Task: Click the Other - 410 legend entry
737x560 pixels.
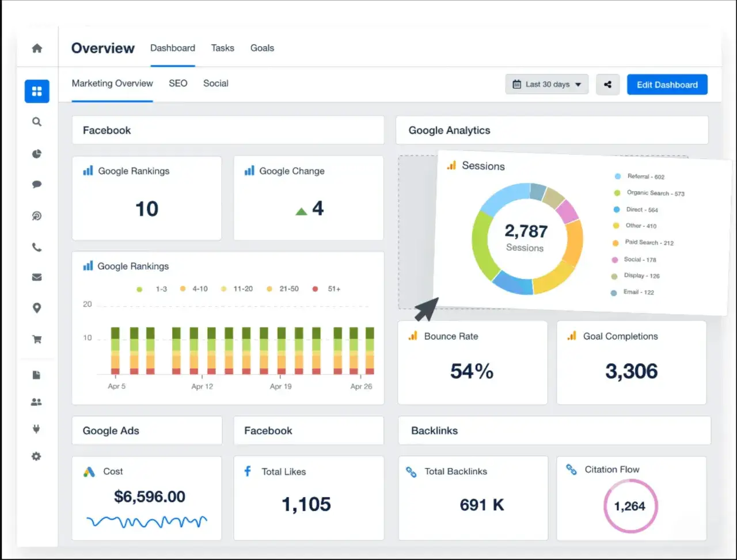Action: click(634, 226)
